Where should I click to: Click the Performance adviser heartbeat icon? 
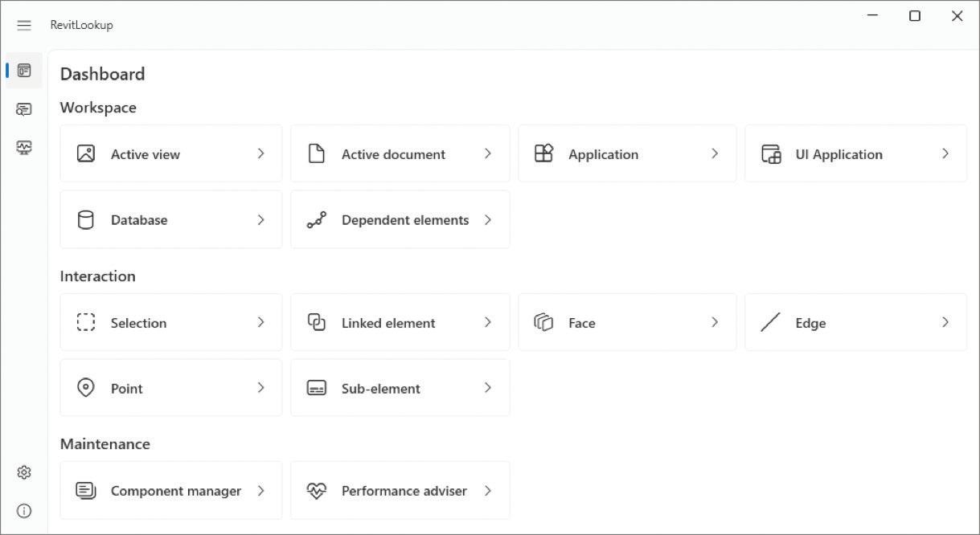click(317, 490)
